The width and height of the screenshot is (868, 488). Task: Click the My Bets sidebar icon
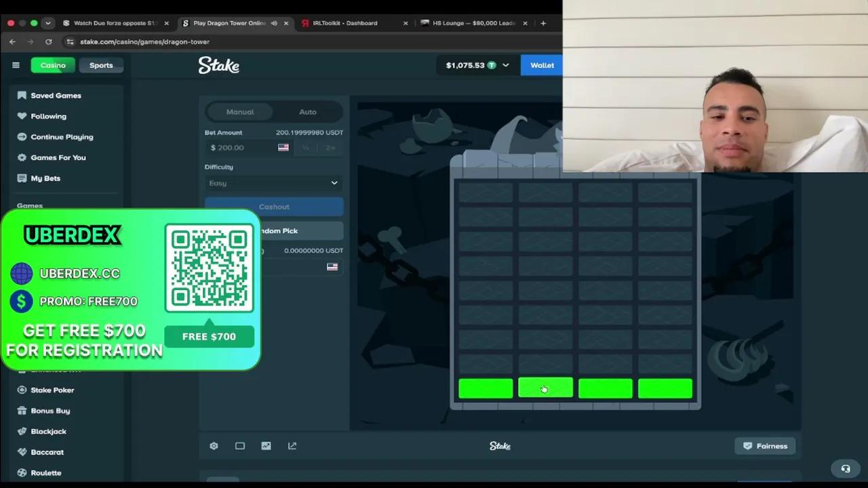tap(22, 178)
